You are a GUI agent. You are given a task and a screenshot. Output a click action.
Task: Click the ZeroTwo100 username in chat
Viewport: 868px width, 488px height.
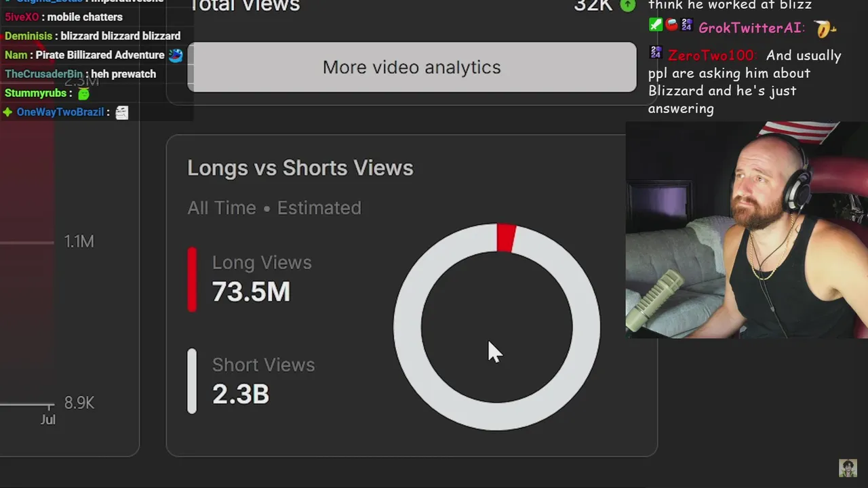coord(710,56)
